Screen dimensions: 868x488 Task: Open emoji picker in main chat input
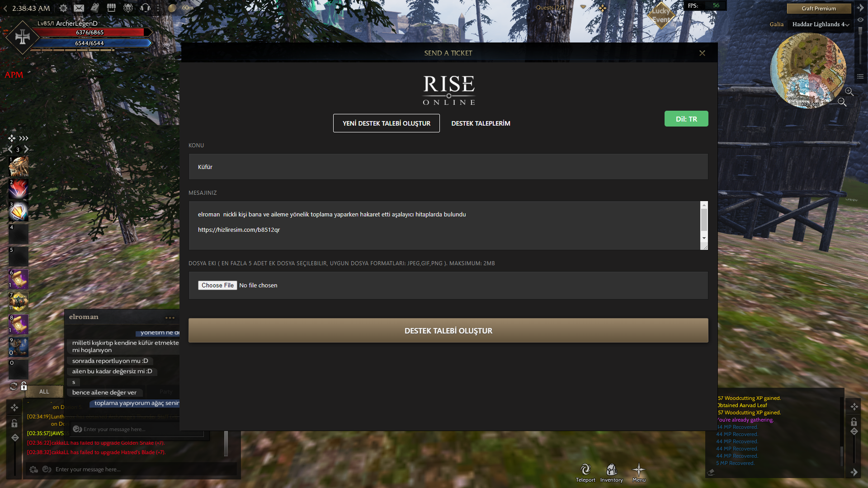[47, 469]
